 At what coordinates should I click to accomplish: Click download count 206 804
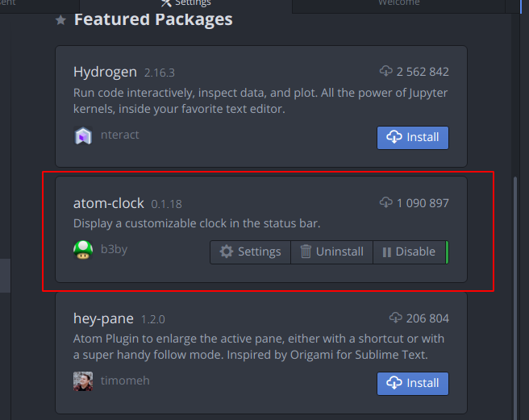click(427, 318)
